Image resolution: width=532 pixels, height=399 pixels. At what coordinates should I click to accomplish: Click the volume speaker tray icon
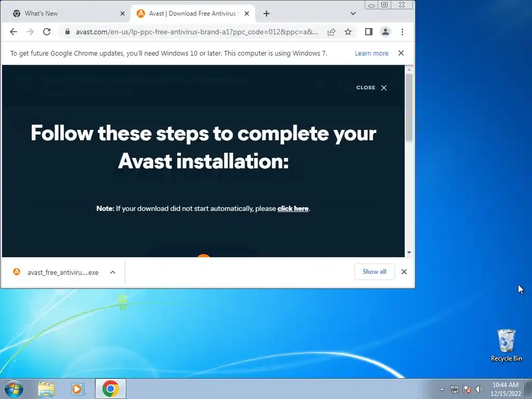[479, 389]
